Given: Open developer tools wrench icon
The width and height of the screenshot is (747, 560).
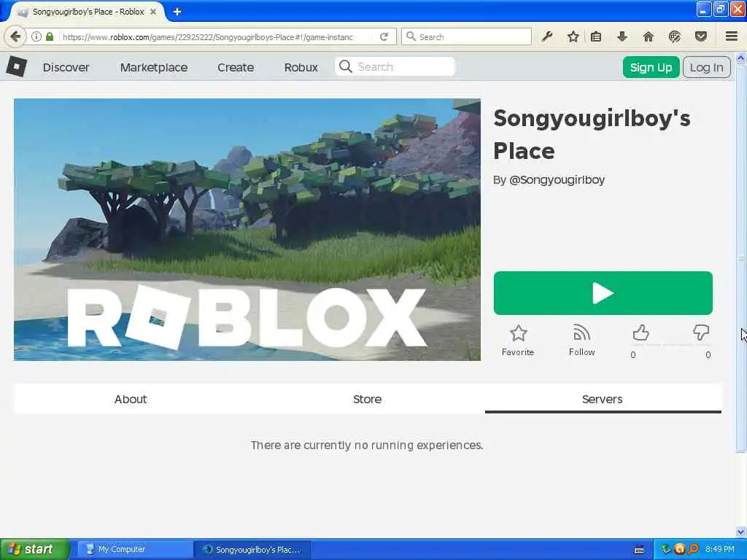Looking at the screenshot, I should coord(547,36).
